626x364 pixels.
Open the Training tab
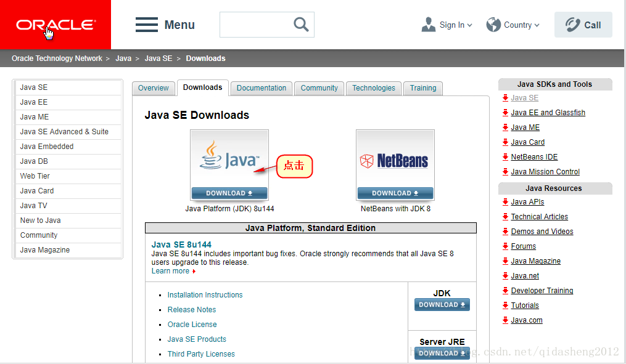pyautogui.click(x=423, y=87)
